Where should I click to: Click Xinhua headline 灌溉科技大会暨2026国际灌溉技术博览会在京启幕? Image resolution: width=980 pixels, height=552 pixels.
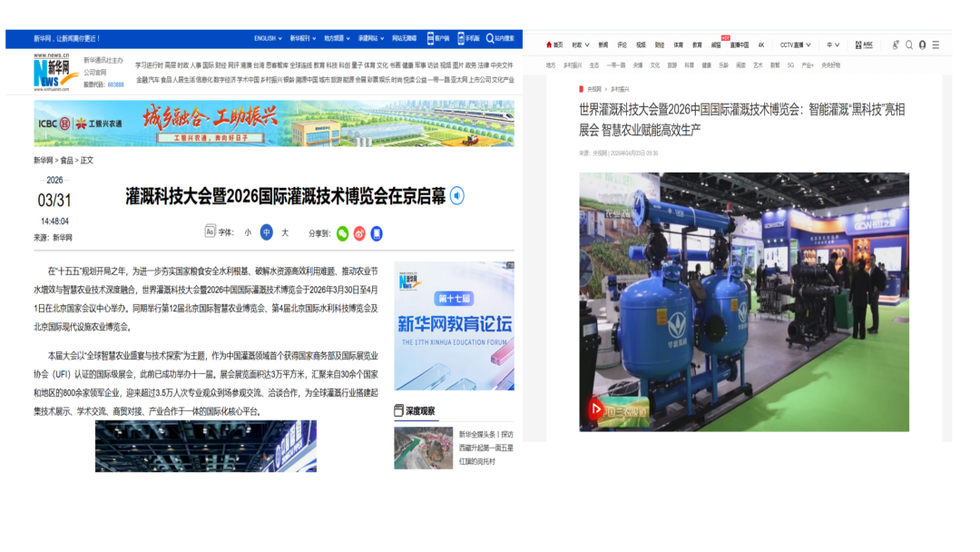(286, 196)
